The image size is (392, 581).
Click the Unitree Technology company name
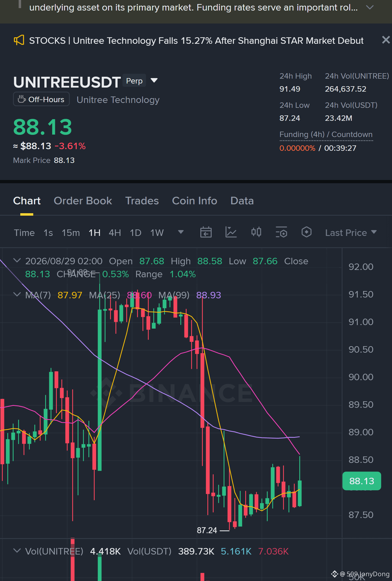pyautogui.click(x=118, y=100)
